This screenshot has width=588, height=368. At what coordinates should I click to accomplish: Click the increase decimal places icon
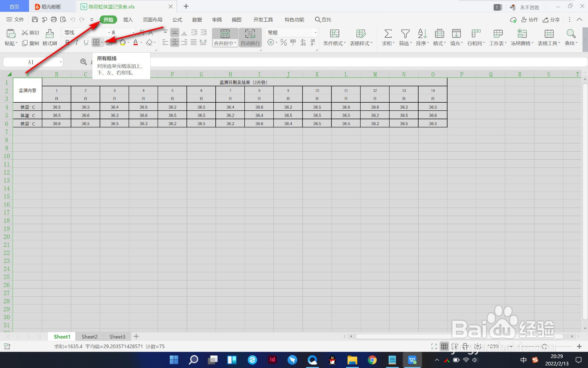[303, 43]
